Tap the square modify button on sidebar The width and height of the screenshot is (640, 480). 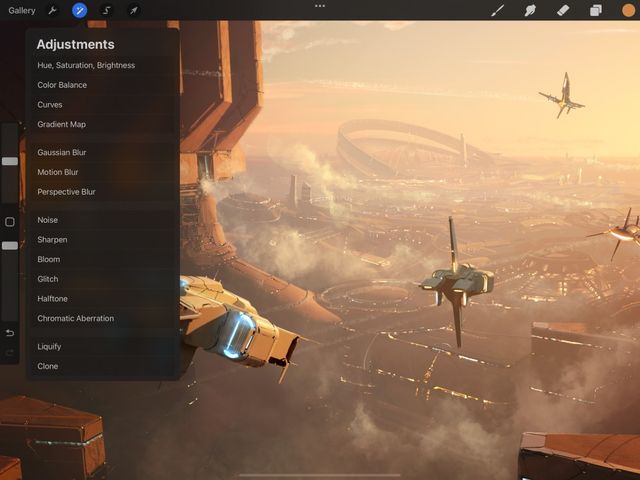coord(9,222)
